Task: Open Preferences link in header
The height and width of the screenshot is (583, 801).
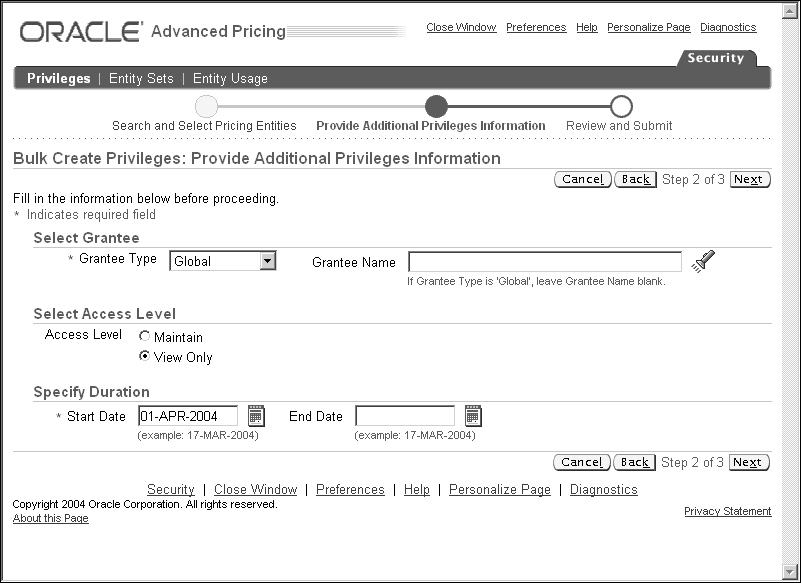Action: [x=536, y=27]
